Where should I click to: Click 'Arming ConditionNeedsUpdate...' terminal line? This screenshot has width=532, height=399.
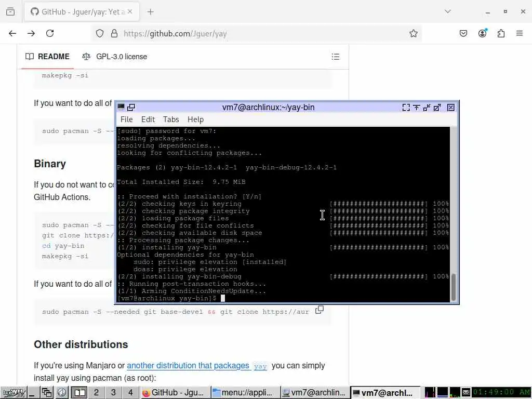[x=204, y=291]
